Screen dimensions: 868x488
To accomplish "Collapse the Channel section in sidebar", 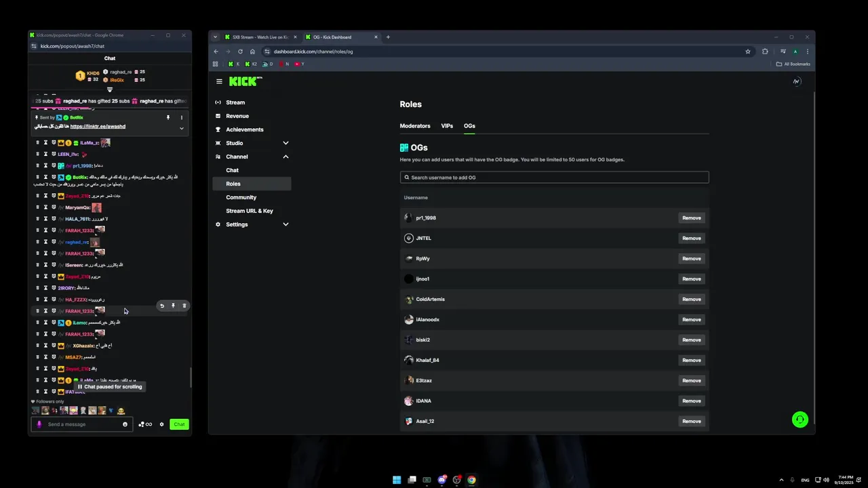I will (x=285, y=157).
